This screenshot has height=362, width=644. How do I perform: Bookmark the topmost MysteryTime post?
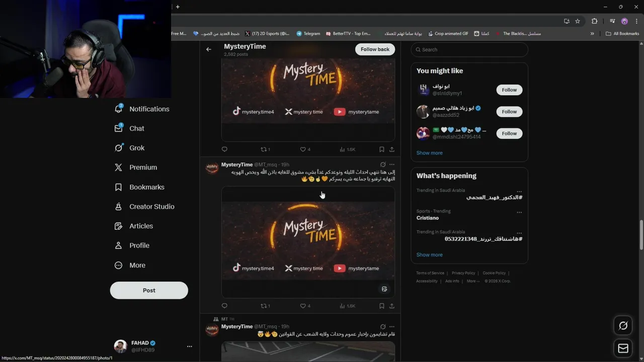pos(381,149)
